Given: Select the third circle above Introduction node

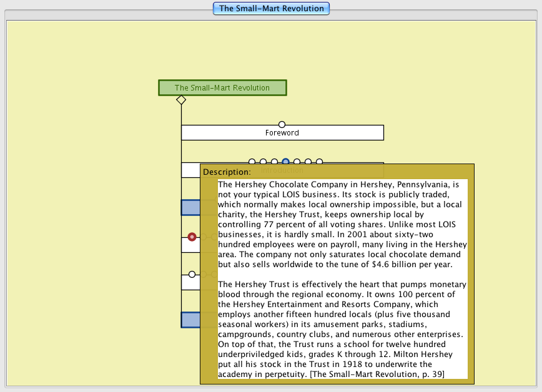Looking at the screenshot, I should (x=274, y=162).
